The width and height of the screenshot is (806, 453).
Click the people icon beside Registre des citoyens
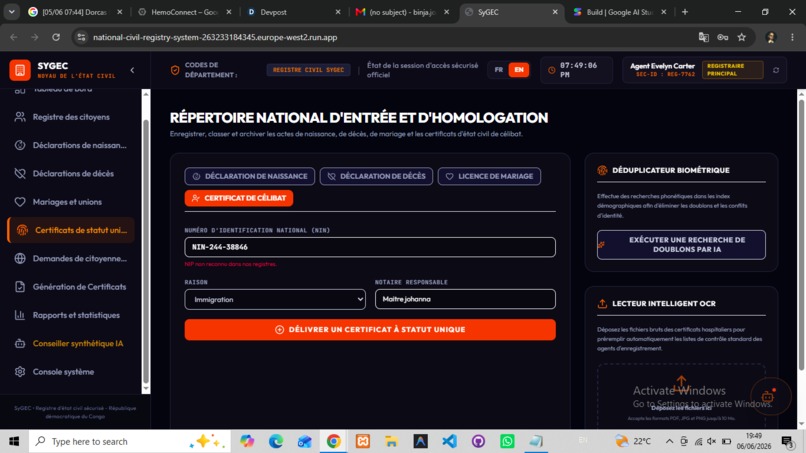click(20, 117)
